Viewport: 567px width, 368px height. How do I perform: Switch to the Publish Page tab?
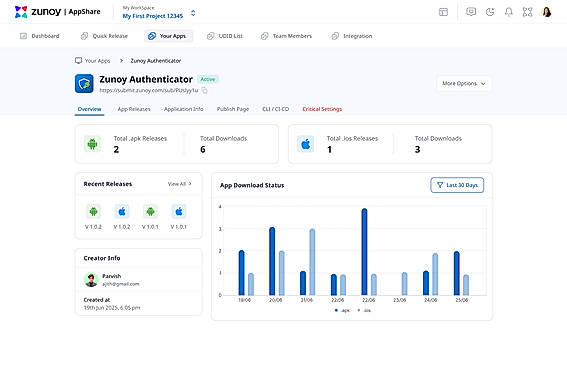pyautogui.click(x=233, y=109)
